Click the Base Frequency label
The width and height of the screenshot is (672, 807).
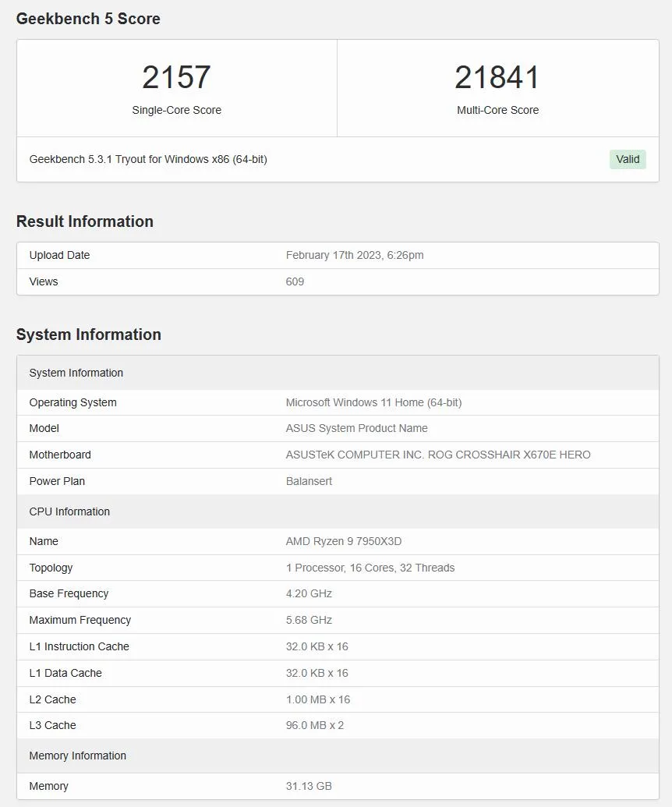69,594
